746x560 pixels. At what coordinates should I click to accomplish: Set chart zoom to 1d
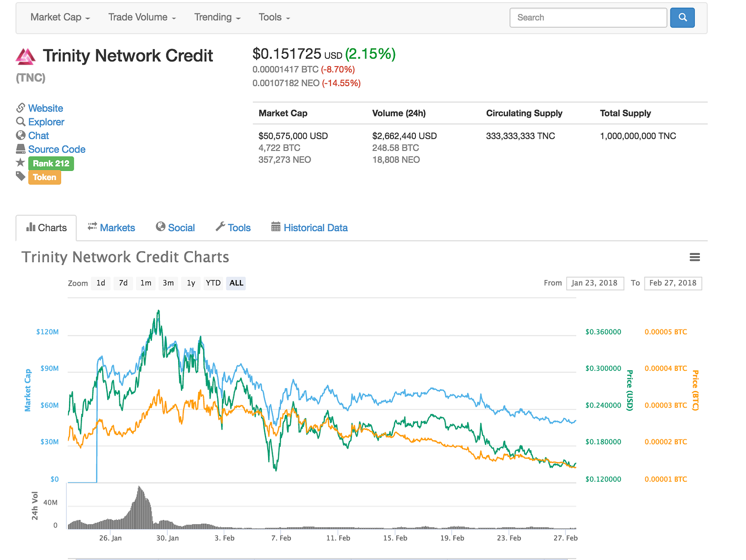tap(101, 283)
